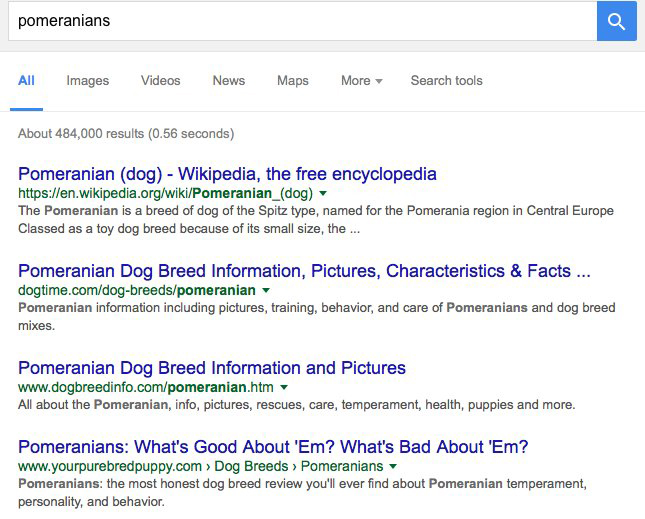Open the Maps results tab

292,81
